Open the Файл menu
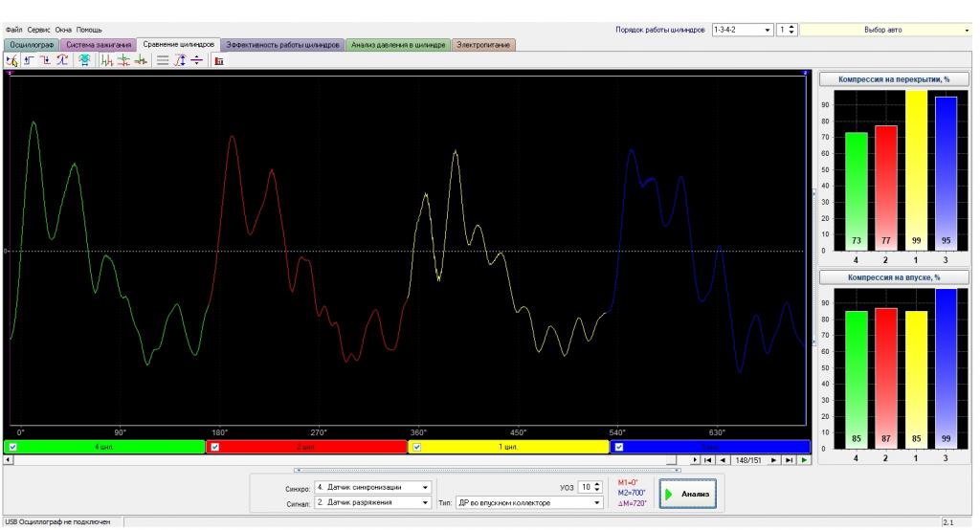Screen dimensions: 980x530 [13, 30]
